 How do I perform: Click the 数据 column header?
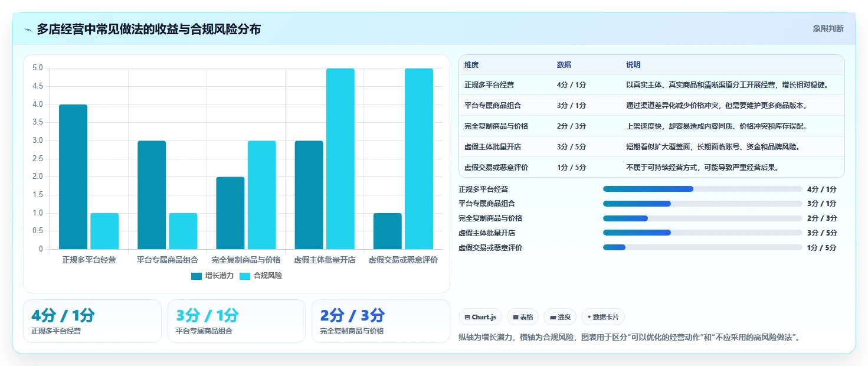point(564,65)
